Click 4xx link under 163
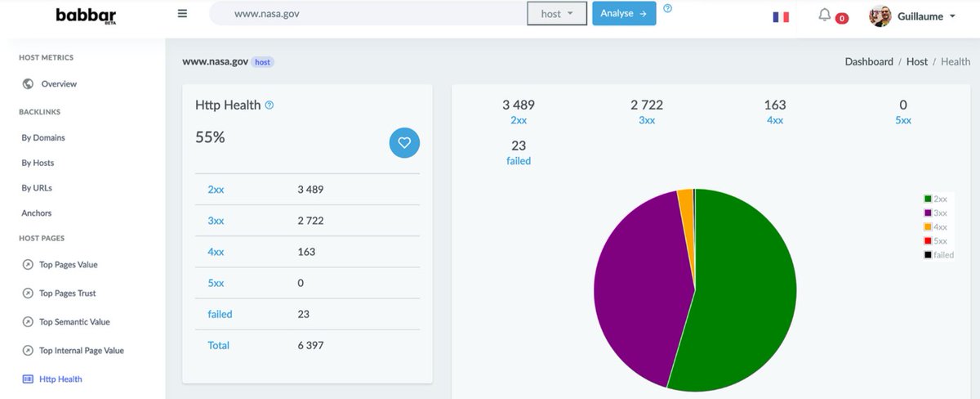This screenshot has height=399, width=980. click(775, 120)
